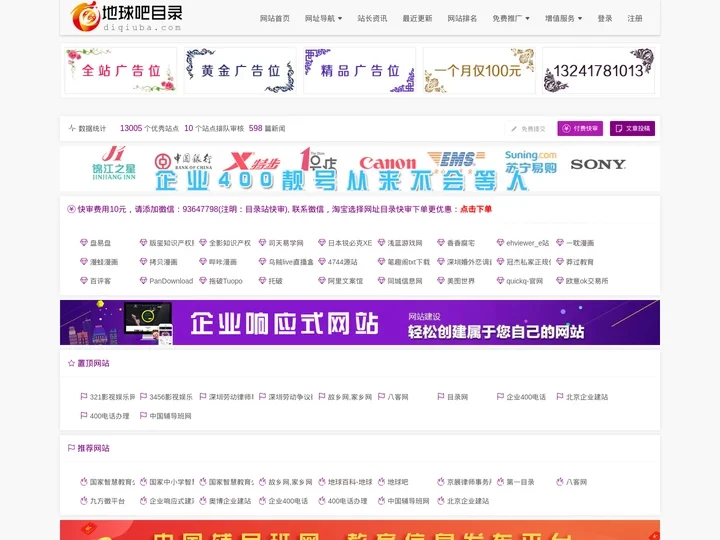Open the 全影知识产权 link
This screenshot has height=540, width=720.
(x=230, y=243)
